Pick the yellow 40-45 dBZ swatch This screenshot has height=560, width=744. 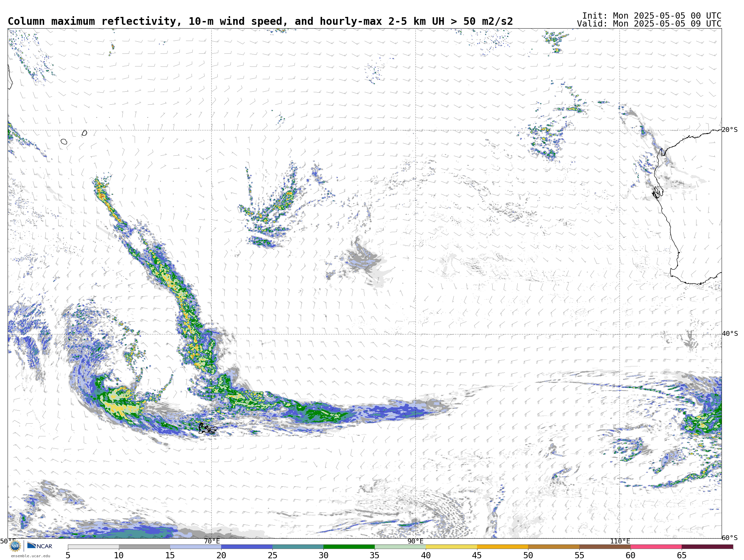(x=451, y=547)
